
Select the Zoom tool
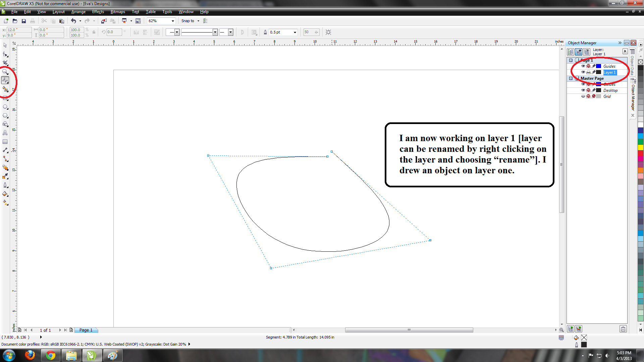point(5,71)
